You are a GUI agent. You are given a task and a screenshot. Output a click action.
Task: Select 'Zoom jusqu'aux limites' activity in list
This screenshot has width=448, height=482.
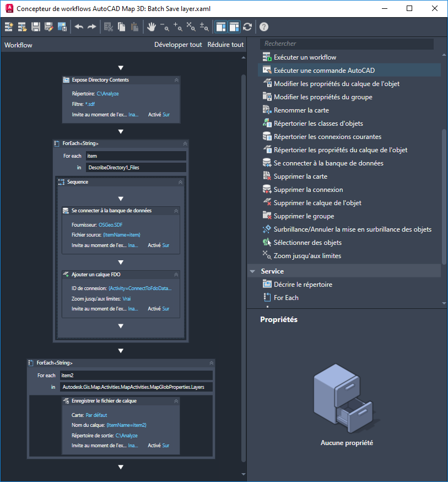pyautogui.click(x=301, y=256)
